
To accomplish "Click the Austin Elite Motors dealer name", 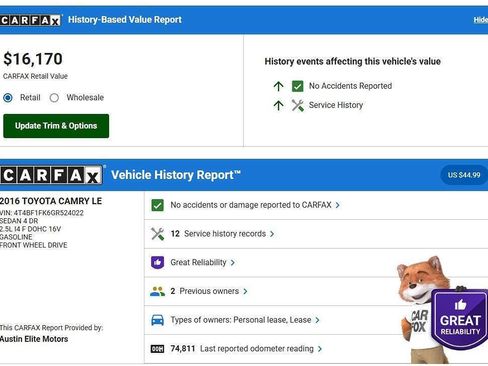I will [34, 339].
